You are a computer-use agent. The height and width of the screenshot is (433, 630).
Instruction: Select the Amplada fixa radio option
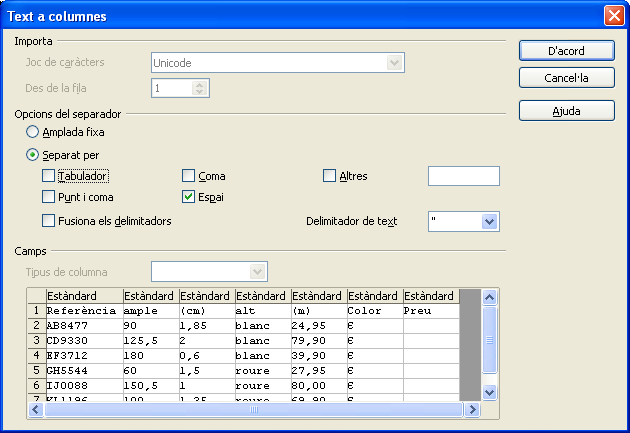point(33,131)
